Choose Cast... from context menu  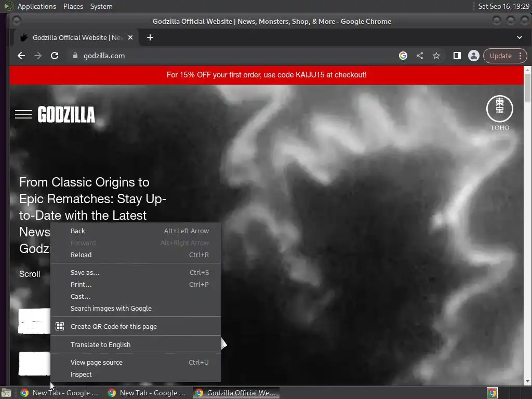[x=136, y=296]
